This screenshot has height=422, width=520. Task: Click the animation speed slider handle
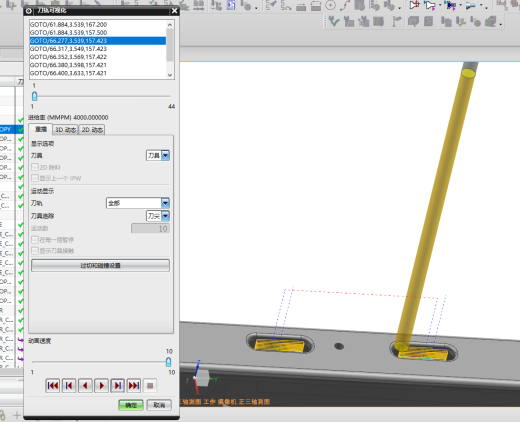click(x=168, y=362)
